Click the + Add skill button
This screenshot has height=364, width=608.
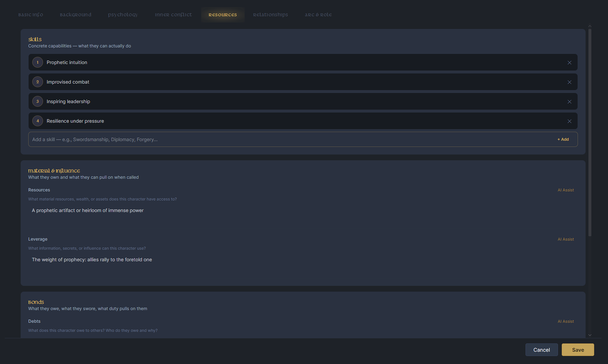click(563, 139)
